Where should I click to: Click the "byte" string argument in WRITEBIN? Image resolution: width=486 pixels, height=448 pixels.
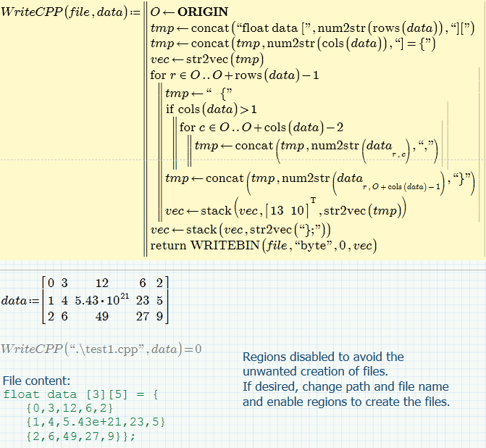click(x=313, y=246)
